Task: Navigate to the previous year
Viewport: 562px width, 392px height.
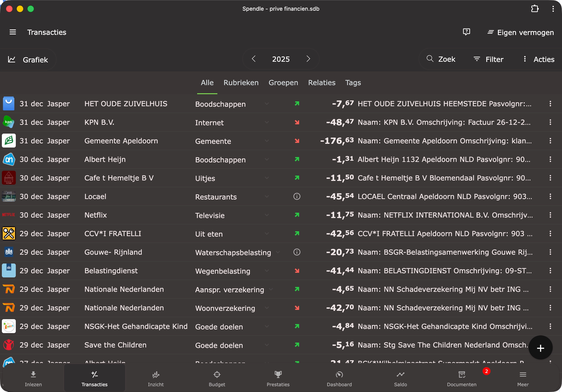Action: pyautogui.click(x=254, y=59)
